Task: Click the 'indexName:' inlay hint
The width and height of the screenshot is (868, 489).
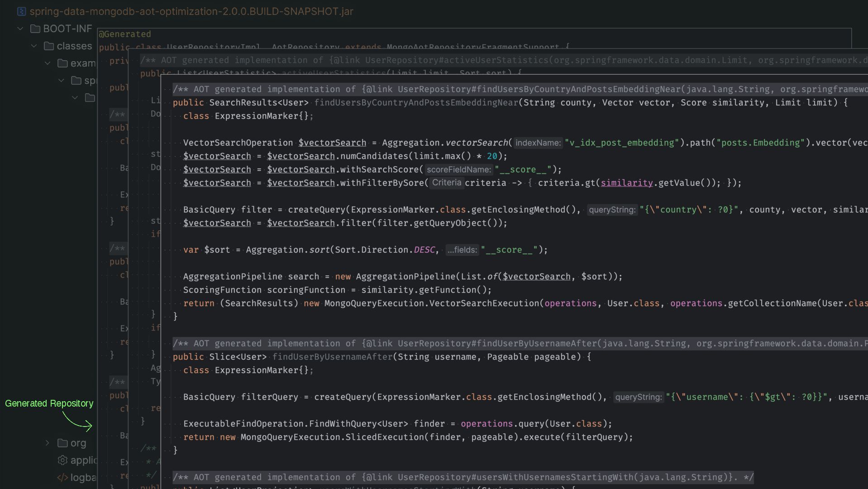Action: pos(538,143)
